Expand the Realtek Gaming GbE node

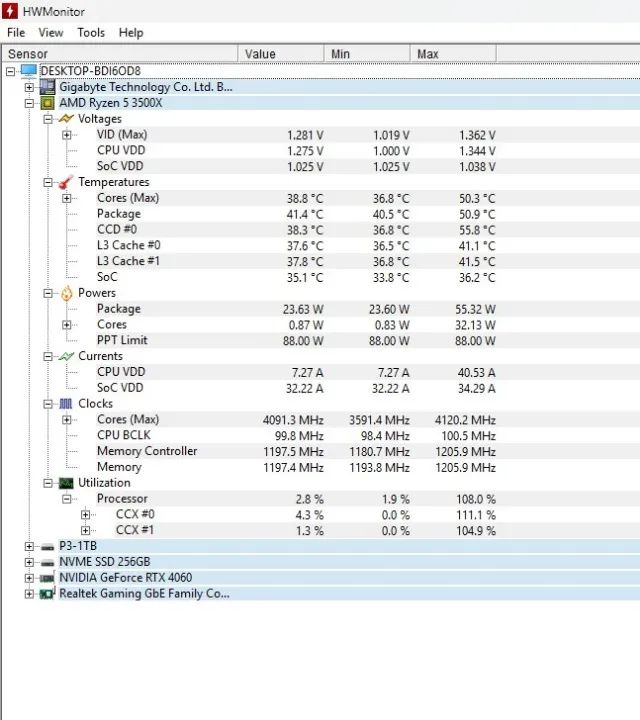(29, 594)
